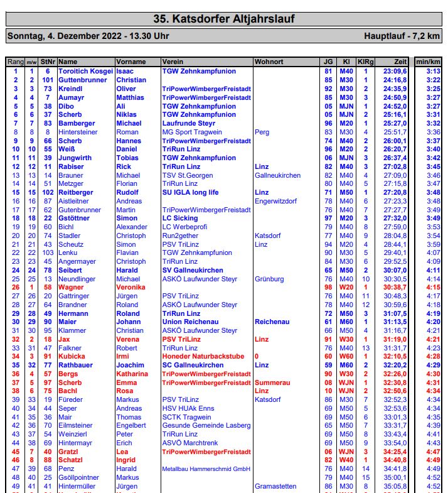
Task: Click first name 'Oliver' of Kreindl
Action: tap(126, 89)
